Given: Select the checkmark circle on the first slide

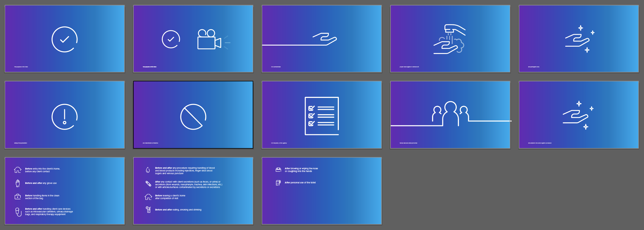Looking at the screenshot, I should (x=65, y=39).
